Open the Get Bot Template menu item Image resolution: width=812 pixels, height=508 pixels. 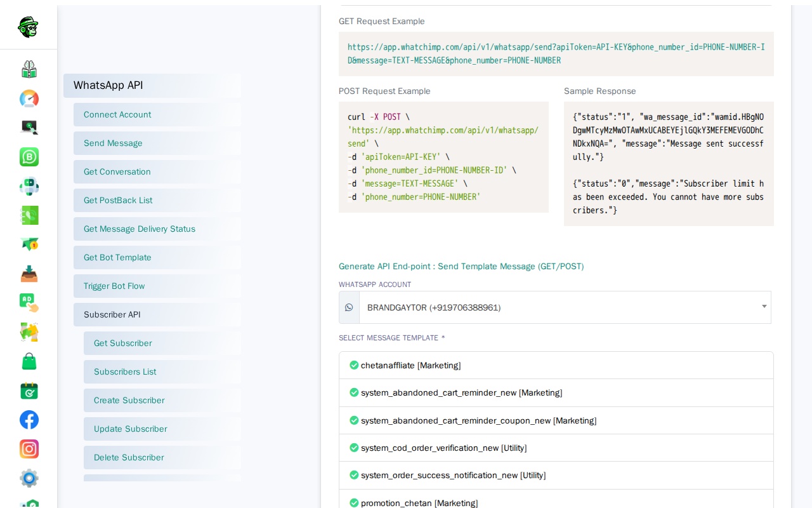[x=157, y=258]
